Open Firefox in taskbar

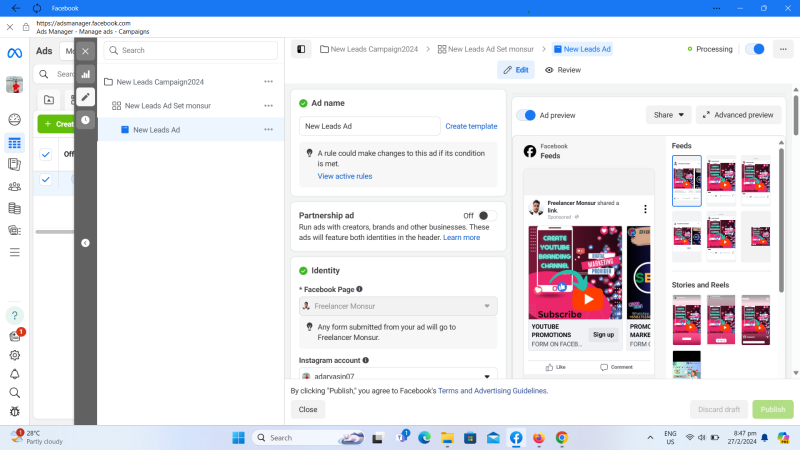click(538, 438)
